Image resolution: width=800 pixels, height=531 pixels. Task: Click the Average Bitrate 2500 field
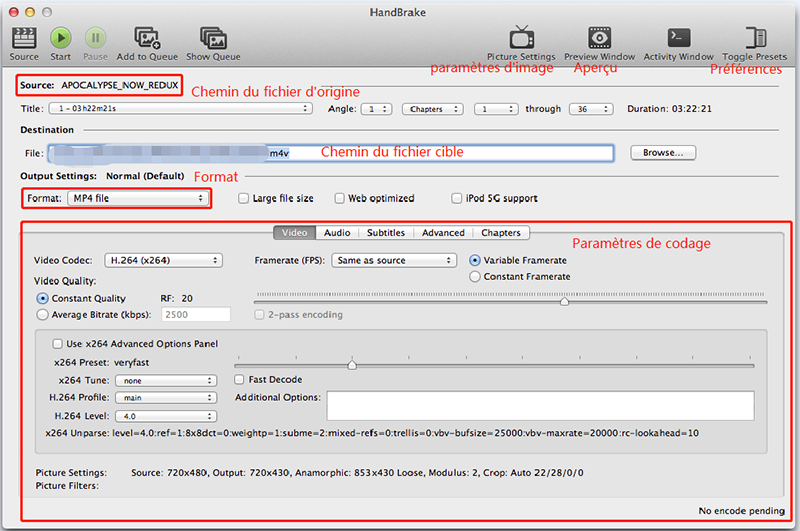[x=196, y=315]
